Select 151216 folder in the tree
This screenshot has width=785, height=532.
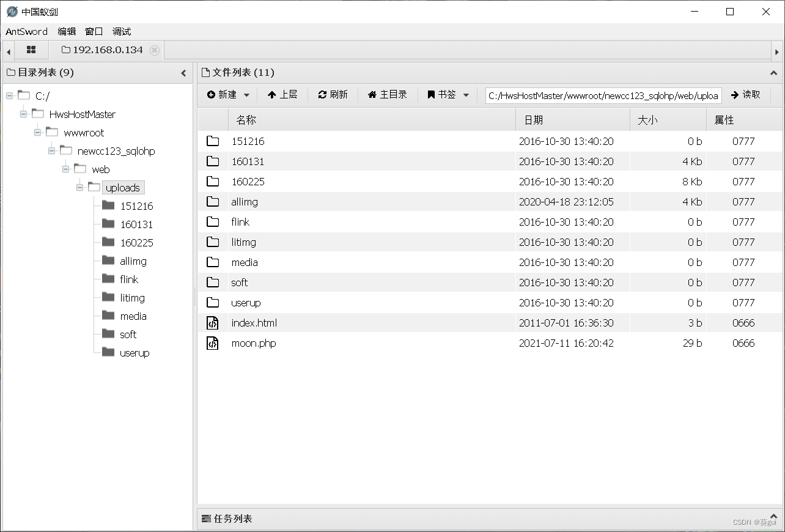(136, 206)
